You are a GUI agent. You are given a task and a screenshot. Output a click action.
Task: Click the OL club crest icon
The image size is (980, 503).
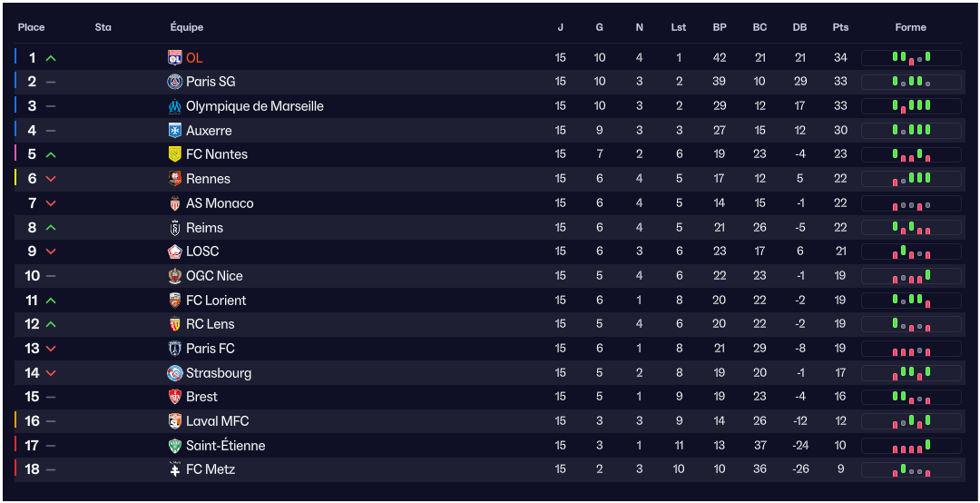[175, 58]
